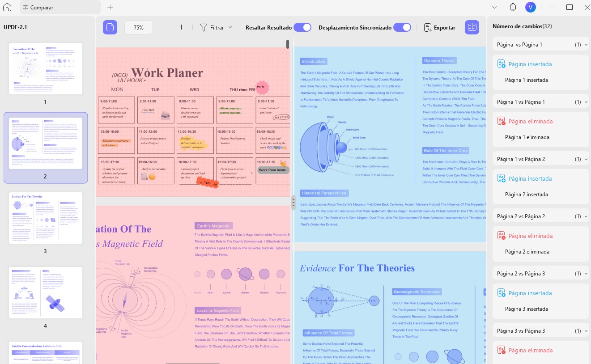Click the "UPDF-2.1" file name label
This screenshot has height=364, width=591.
(15, 27)
